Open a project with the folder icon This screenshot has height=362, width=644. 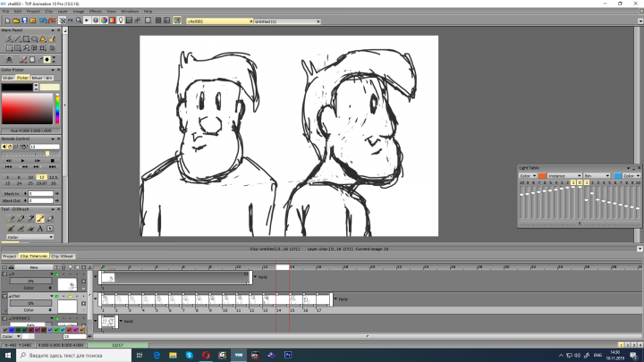coord(16,21)
